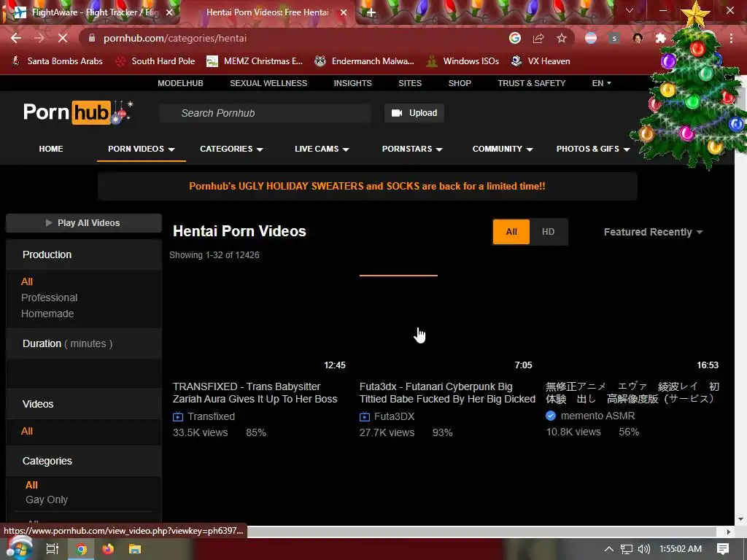Expand the COMMUNITY navigation dropdown
This screenshot has width=747, height=560.
coord(502,149)
